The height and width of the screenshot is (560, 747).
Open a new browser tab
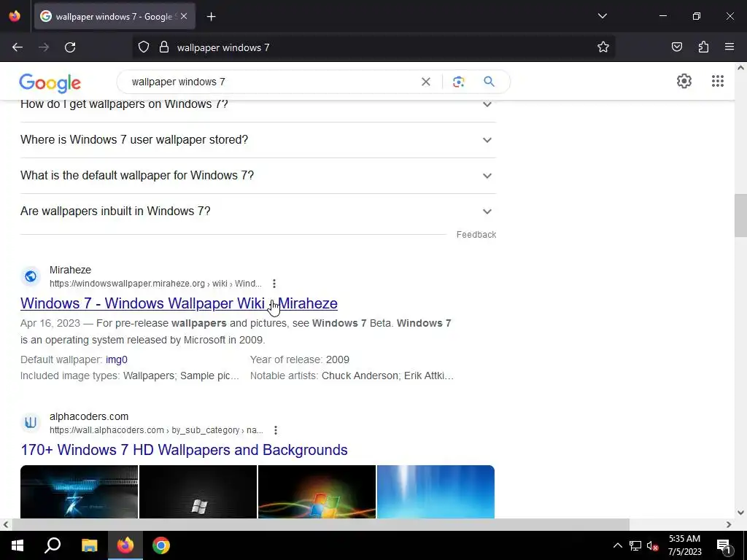[211, 17]
